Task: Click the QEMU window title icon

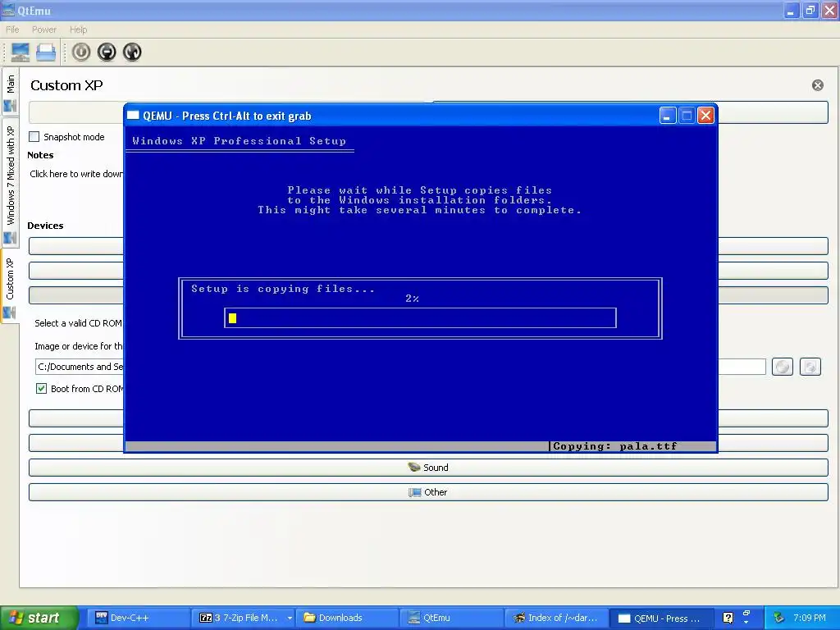Action: coord(134,115)
